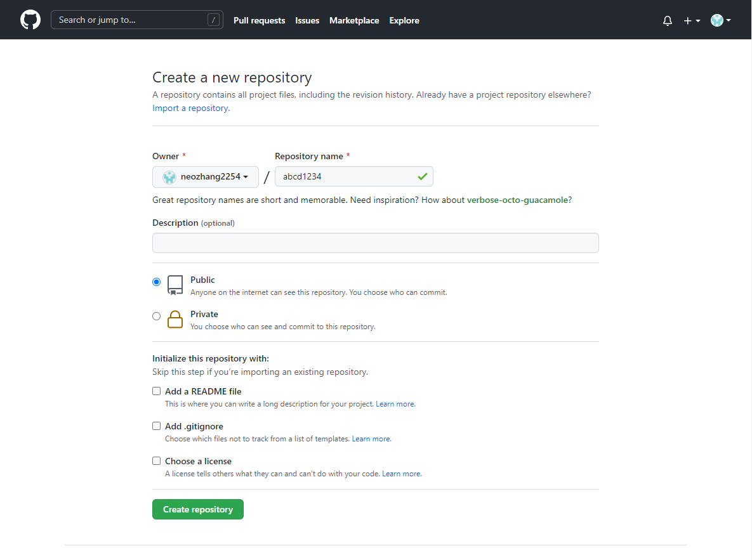Check the Add .gitignore option
Viewport: 752px width, 560px height.
point(157,426)
